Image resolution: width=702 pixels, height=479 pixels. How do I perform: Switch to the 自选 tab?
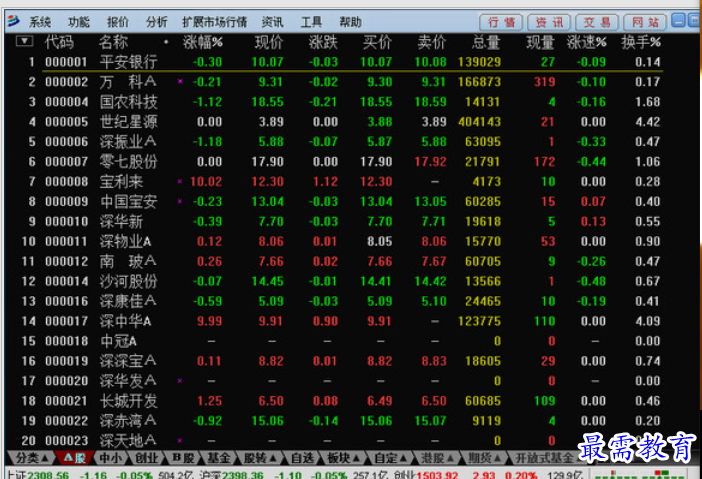coord(302,458)
